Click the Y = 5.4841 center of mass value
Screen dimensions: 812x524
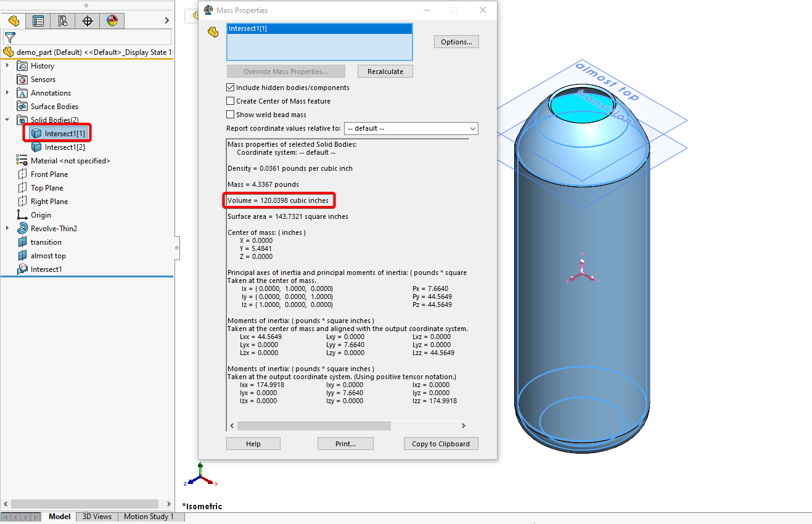tap(255, 248)
